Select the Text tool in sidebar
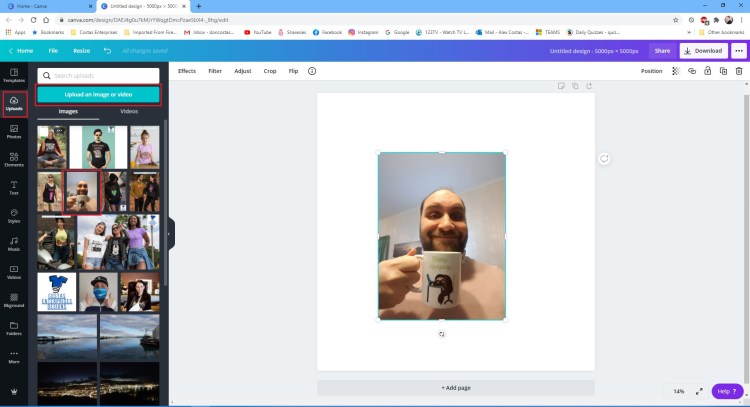 [x=14, y=186]
